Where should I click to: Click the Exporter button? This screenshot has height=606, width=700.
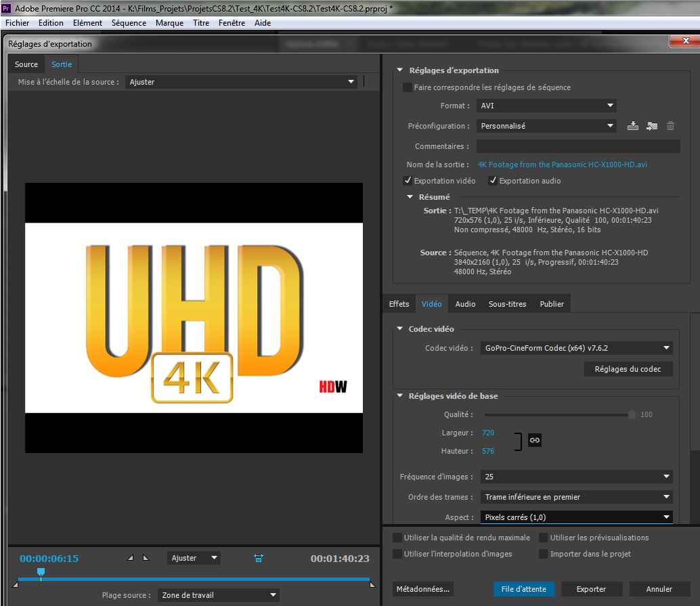point(591,589)
